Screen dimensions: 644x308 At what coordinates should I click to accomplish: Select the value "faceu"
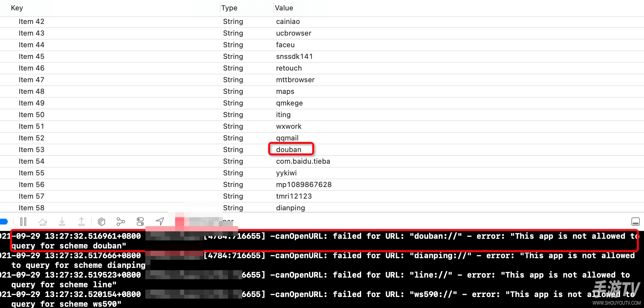(x=285, y=45)
